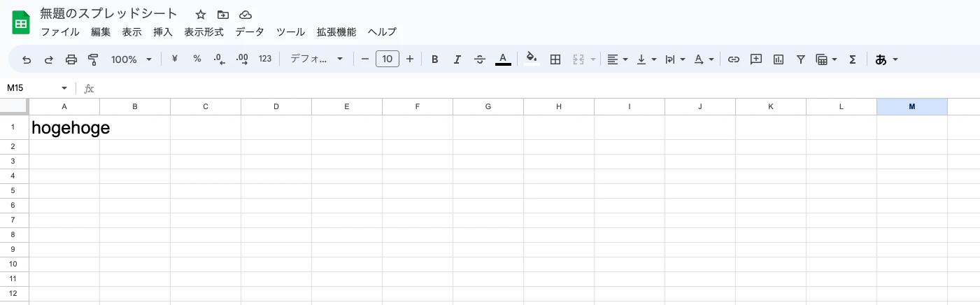
Task: Toggle strikethrough formatting
Action: [480, 59]
